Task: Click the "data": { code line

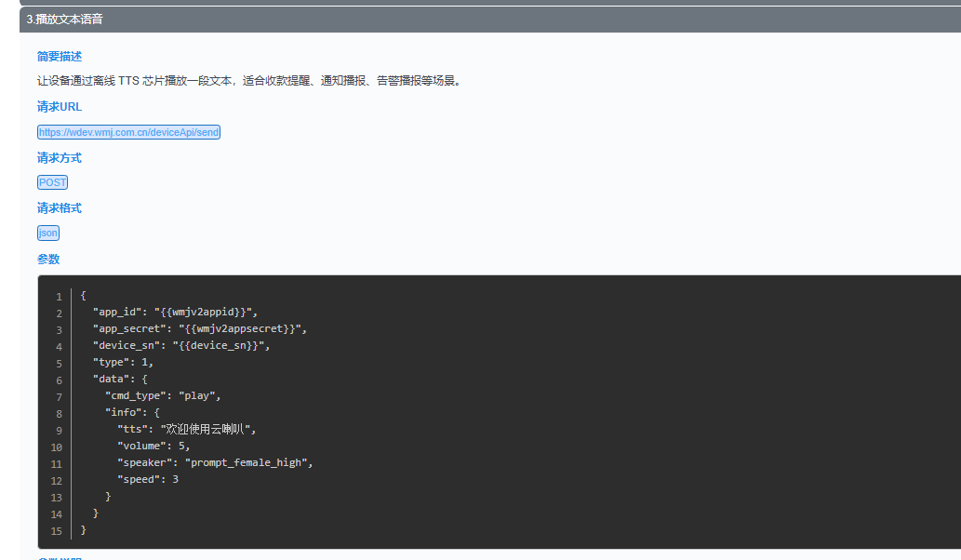Action: click(x=120, y=380)
